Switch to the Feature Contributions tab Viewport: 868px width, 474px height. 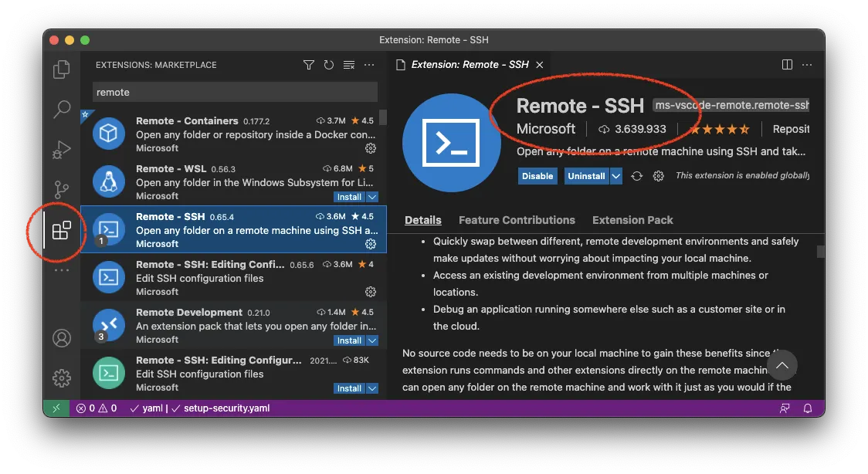coord(517,220)
